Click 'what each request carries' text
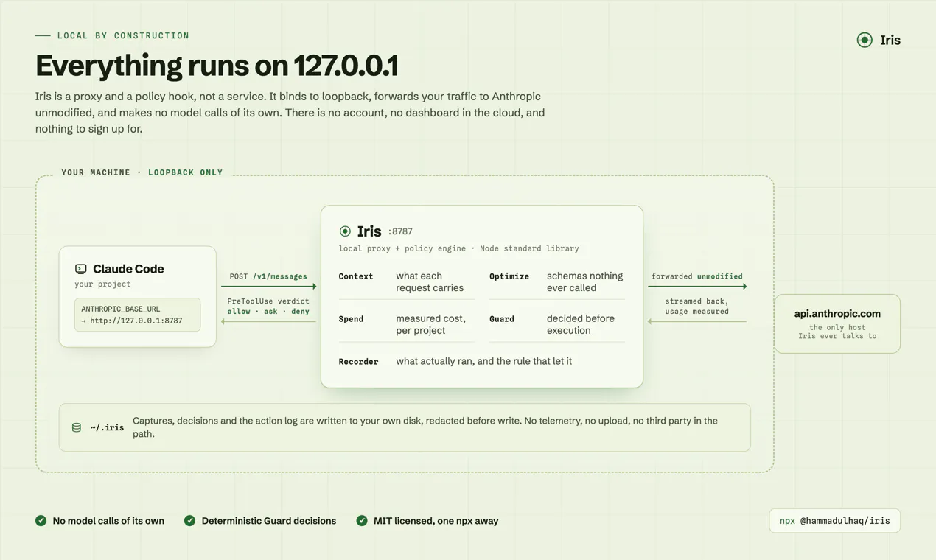This screenshot has height=560, width=936. pos(430,281)
